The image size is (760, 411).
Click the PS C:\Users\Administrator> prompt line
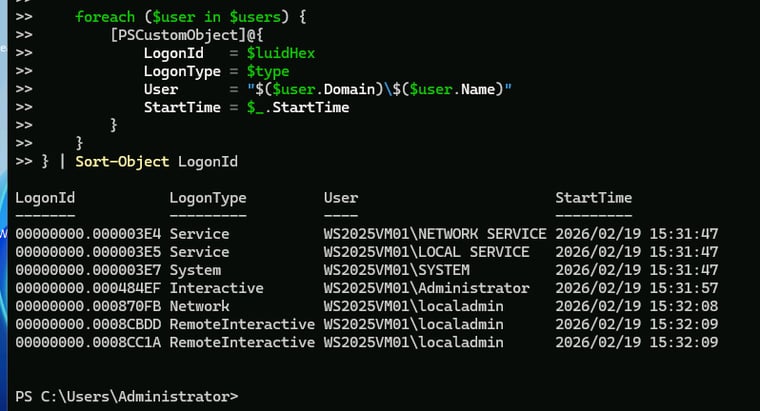click(127, 396)
